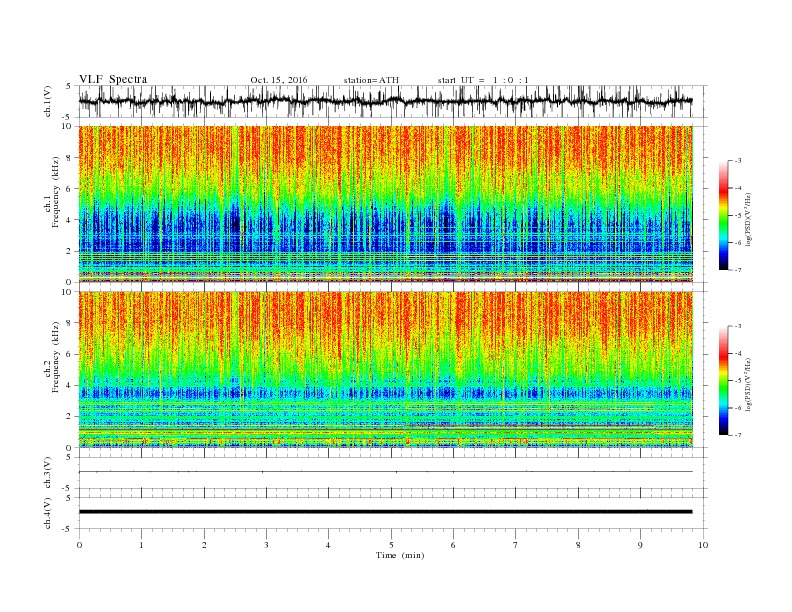Click the thin ch.3 voltage trace line
Image resolution: width=792 pixels, height=612 pixels.
pos(385,472)
